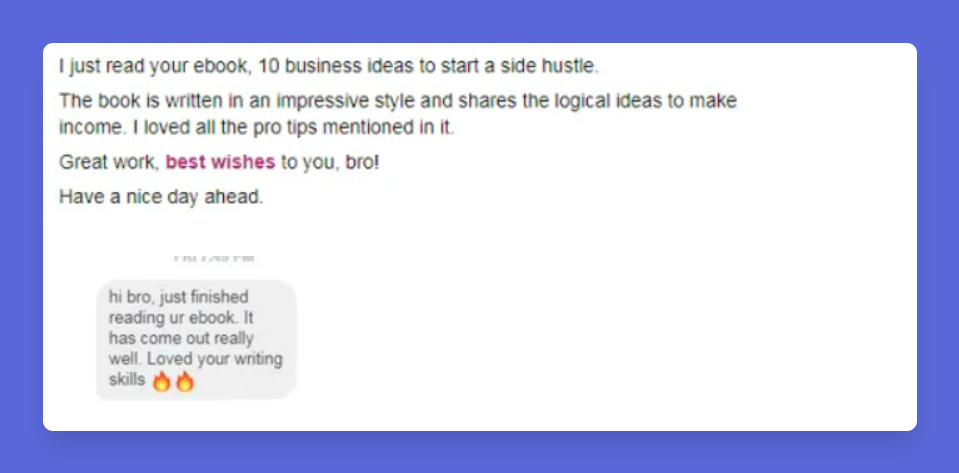Click the faded timestamp above the chat bubble
This screenshot has height=473, width=959.
[x=213, y=258]
